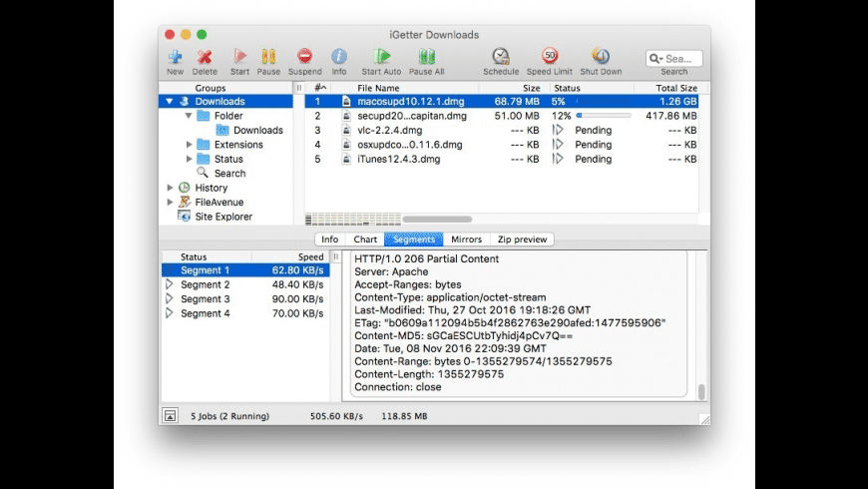Image resolution: width=868 pixels, height=489 pixels.
Task: Click the Delete toolbar icon
Action: click(x=205, y=57)
